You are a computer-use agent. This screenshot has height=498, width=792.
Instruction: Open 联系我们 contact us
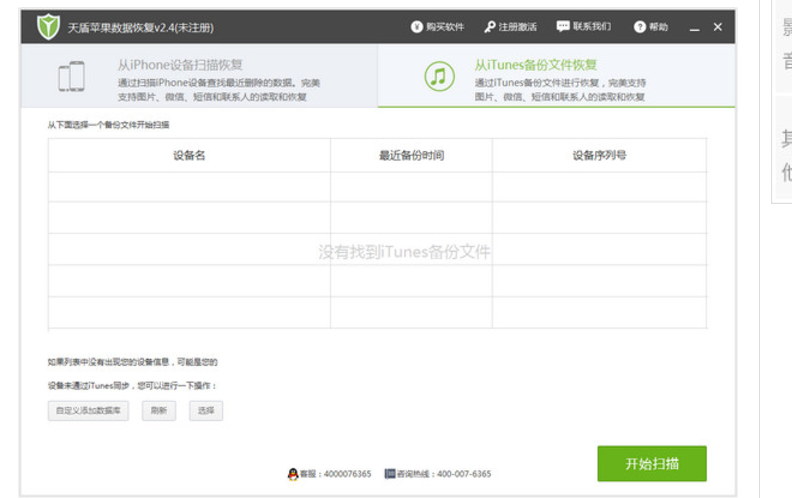(x=584, y=26)
